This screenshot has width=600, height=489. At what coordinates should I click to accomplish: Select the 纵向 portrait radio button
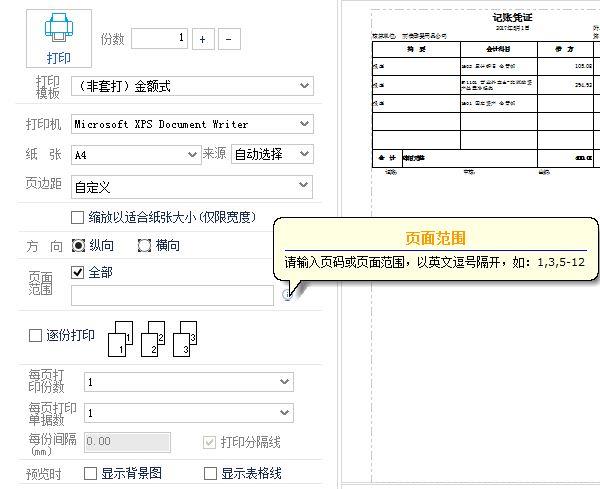click(78, 245)
